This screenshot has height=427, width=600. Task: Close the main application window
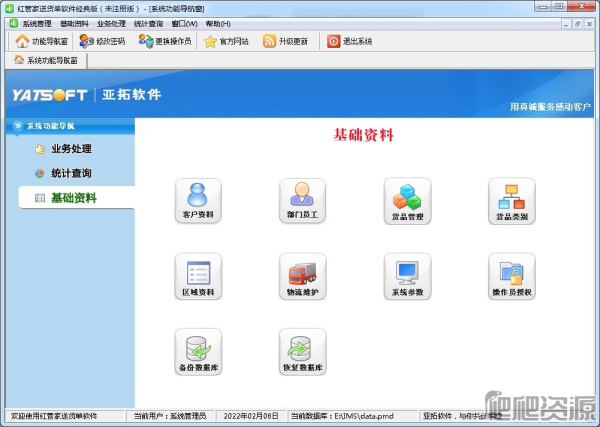(x=581, y=6)
